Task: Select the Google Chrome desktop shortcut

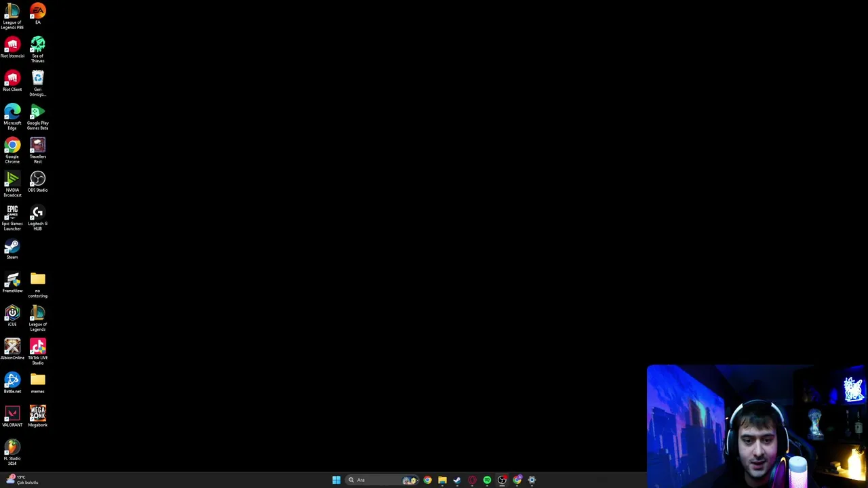Action: click(x=12, y=150)
